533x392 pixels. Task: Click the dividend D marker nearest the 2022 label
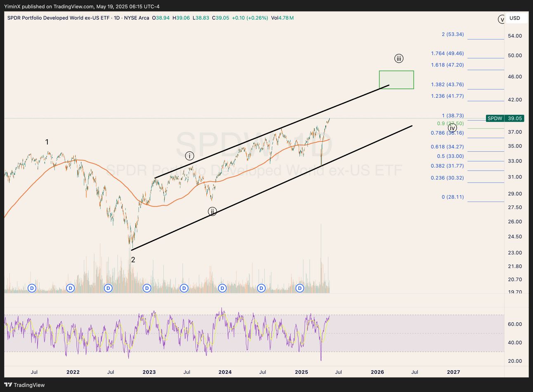pyautogui.click(x=71, y=288)
